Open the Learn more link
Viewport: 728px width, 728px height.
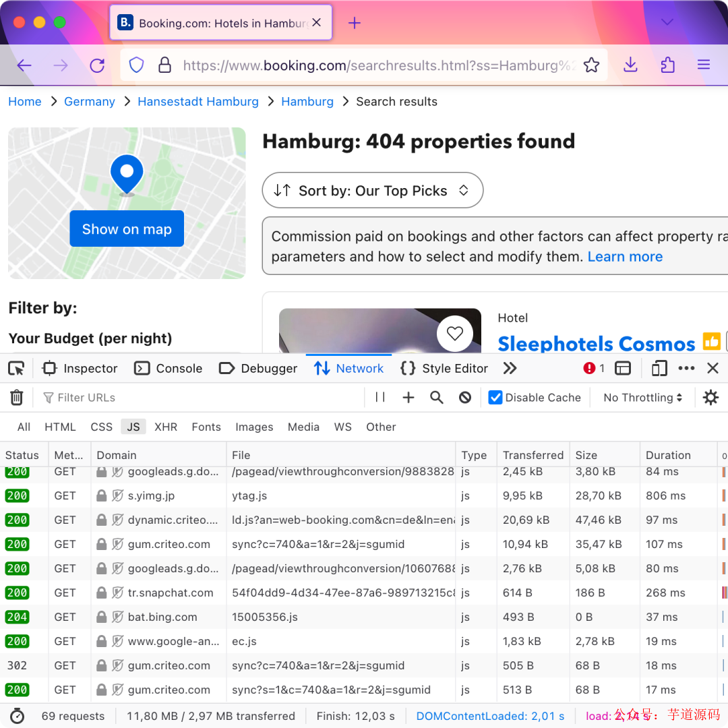pyautogui.click(x=625, y=256)
